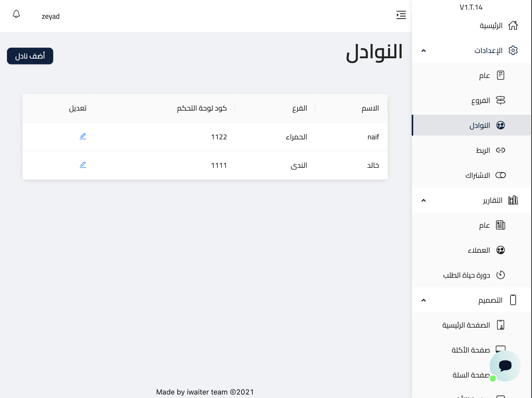Screen dimensions: 532x398
Task: Click the link icon for الربط
Action: click(500, 150)
